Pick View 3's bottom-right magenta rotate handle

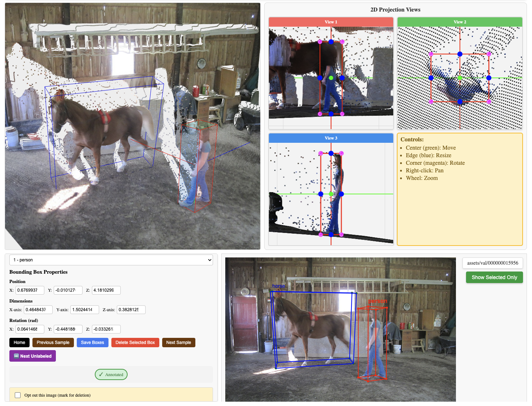341,235
